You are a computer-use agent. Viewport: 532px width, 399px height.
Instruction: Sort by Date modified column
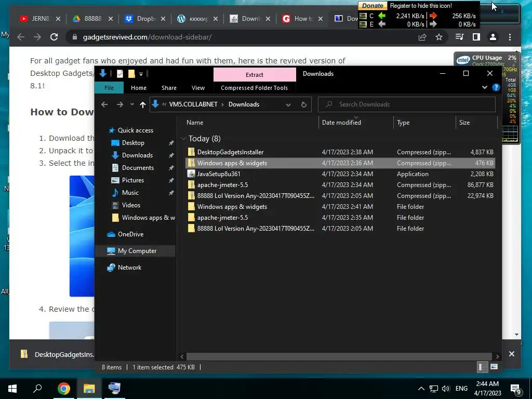(x=341, y=123)
